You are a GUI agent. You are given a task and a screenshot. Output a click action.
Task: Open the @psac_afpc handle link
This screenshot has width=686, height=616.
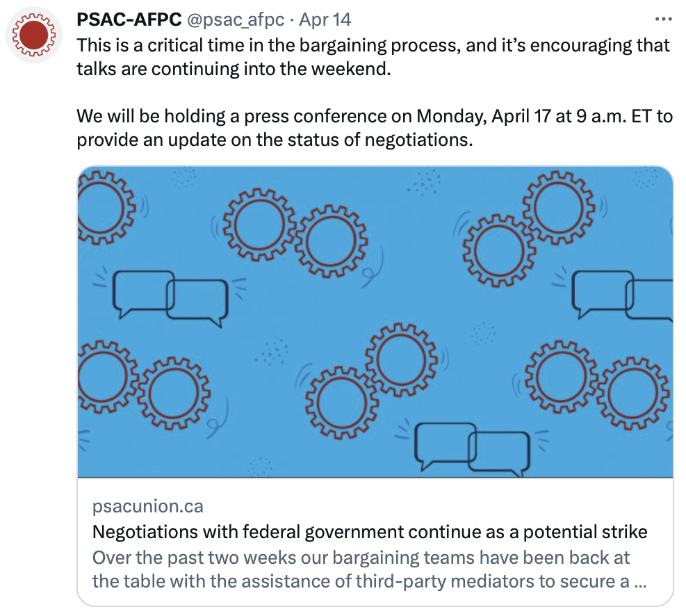click(236, 19)
